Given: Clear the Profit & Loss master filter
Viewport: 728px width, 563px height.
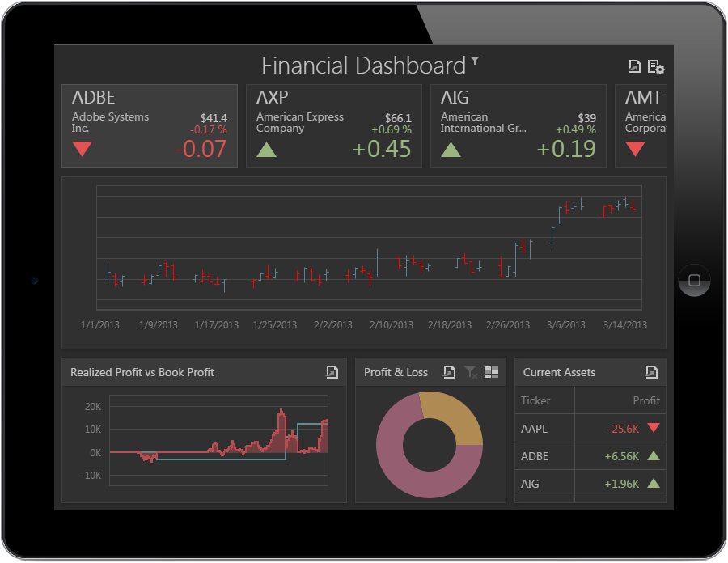Looking at the screenshot, I should pyautogui.click(x=470, y=372).
